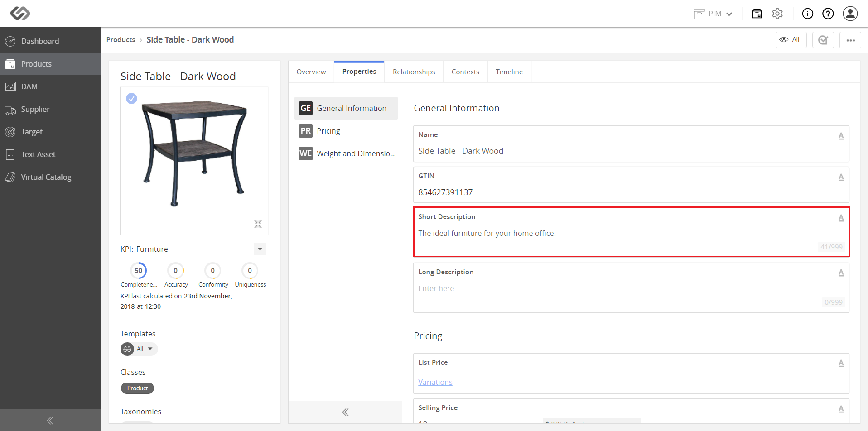
Task: Open settings gear in top bar
Action: 777,14
